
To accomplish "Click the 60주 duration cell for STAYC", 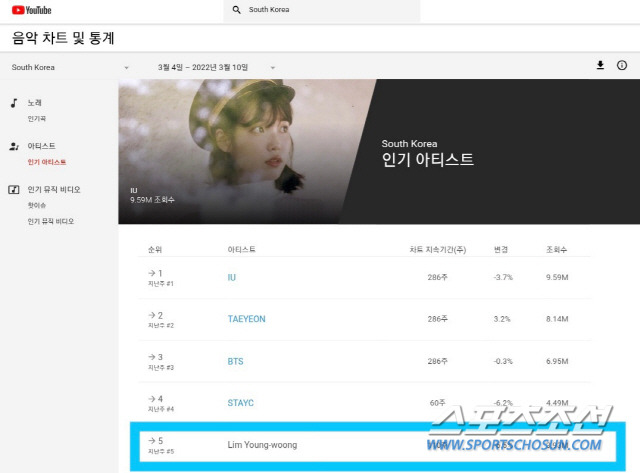I will pyautogui.click(x=438, y=403).
